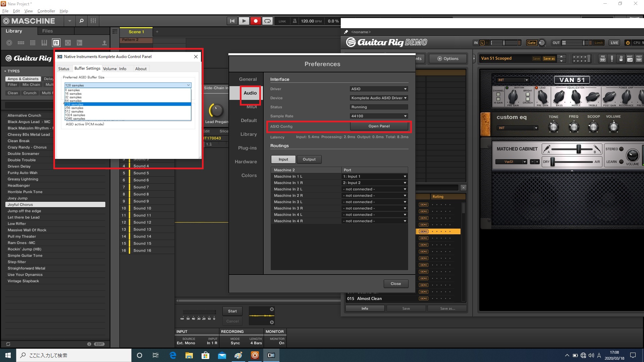Switch to the Volume tab

tap(110, 69)
